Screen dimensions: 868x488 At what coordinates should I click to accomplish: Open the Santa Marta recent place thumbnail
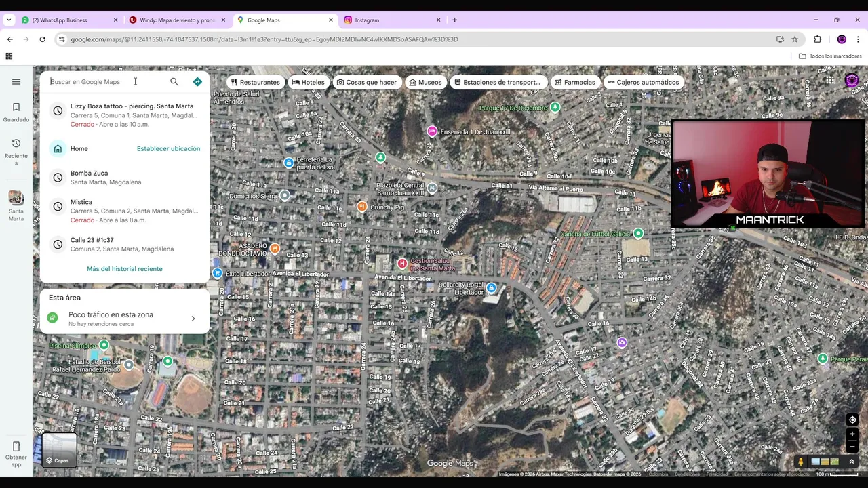(16, 206)
